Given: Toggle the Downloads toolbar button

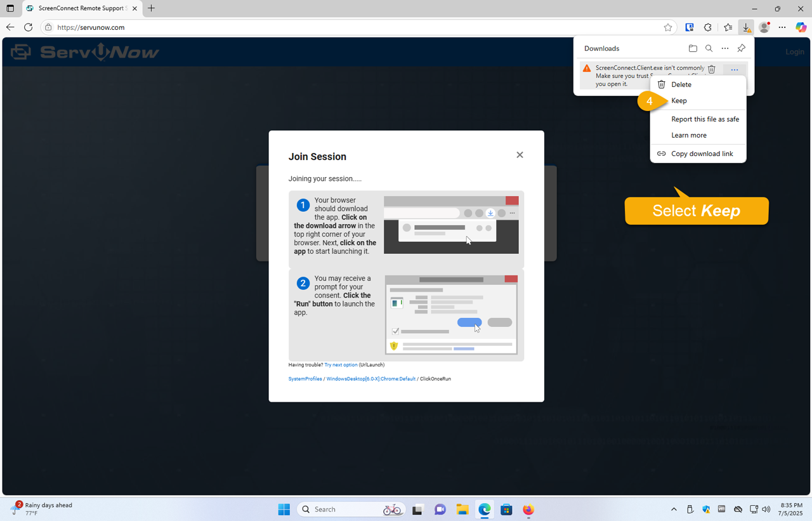Looking at the screenshot, I should tap(747, 27).
